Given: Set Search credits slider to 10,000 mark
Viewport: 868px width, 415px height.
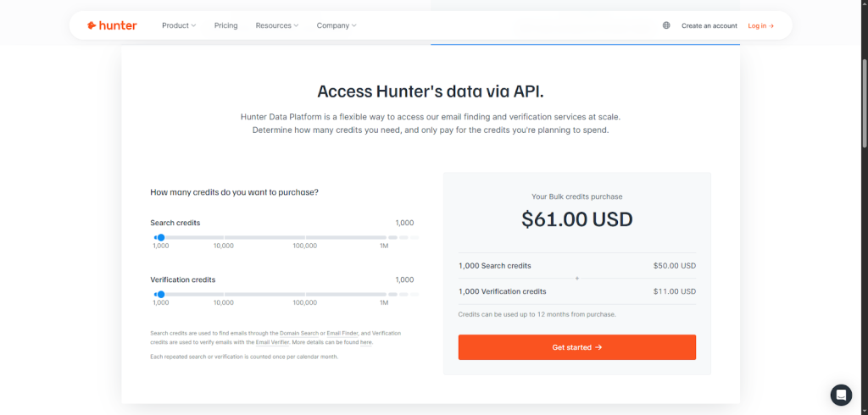Looking at the screenshot, I should 224,237.
